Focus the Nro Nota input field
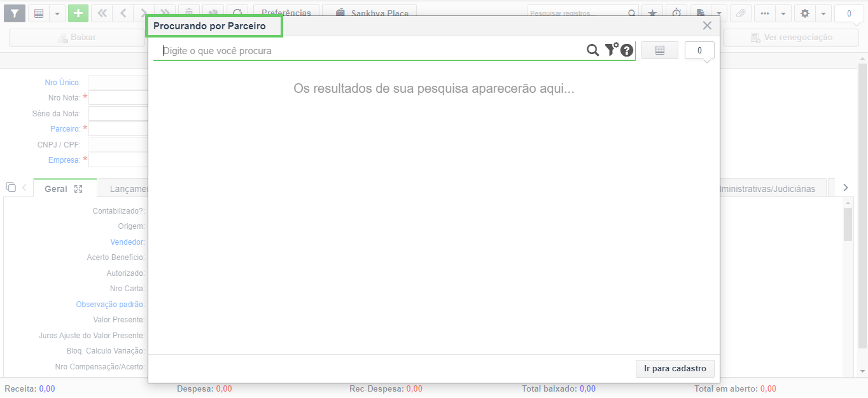 coord(118,98)
